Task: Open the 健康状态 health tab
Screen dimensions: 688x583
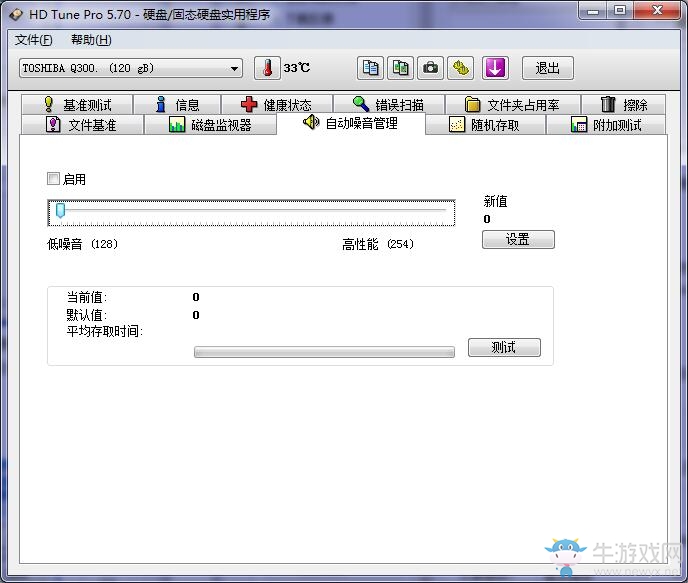Action: [x=276, y=105]
